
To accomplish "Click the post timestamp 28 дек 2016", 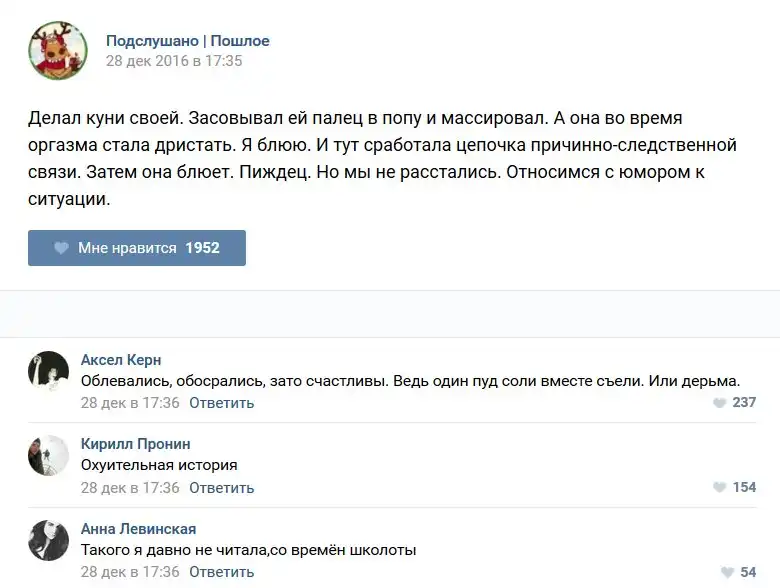I will pyautogui.click(x=174, y=60).
